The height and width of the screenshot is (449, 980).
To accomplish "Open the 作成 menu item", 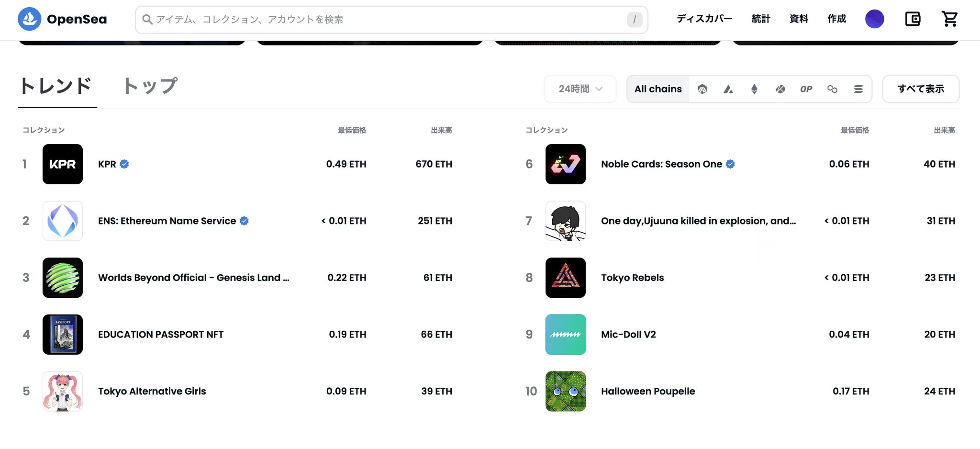I will [836, 19].
